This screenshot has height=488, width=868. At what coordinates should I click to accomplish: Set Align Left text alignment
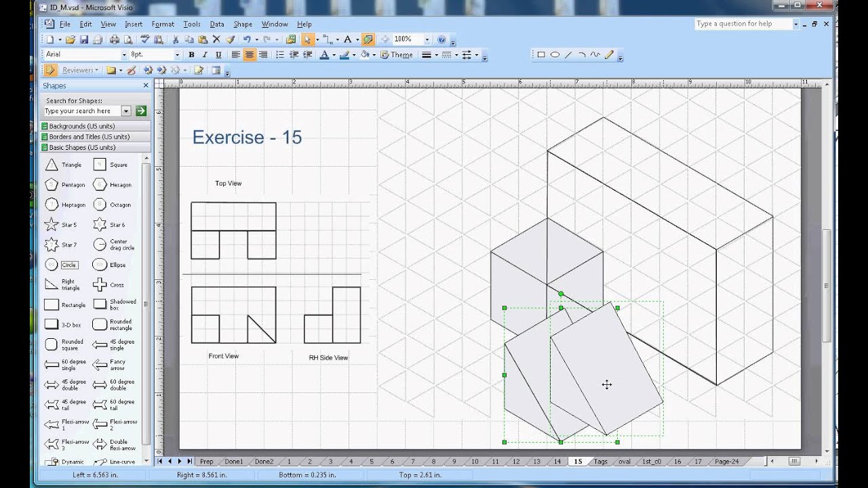coord(235,55)
